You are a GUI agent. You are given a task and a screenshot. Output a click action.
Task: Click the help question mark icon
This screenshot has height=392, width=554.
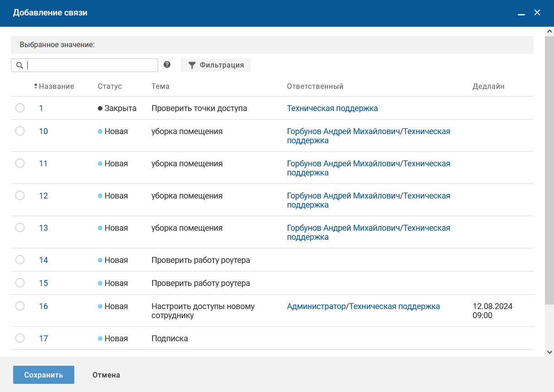(x=167, y=65)
